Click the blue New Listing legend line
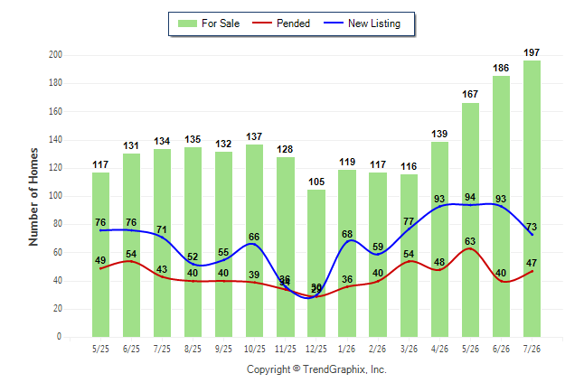 [x=334, y=23]
